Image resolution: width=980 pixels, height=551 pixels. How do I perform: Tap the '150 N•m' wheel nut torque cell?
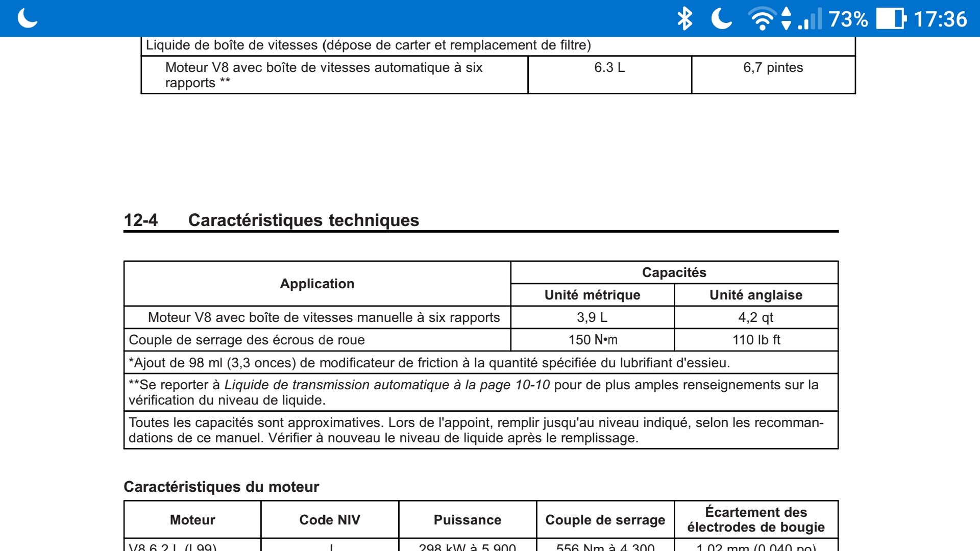pyautogui.click(x=593, y=340)
